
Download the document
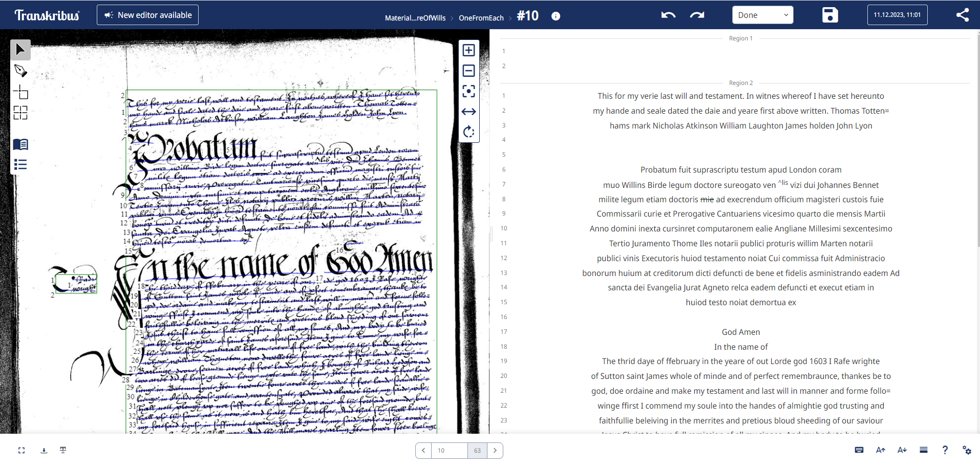pos(44,450)
